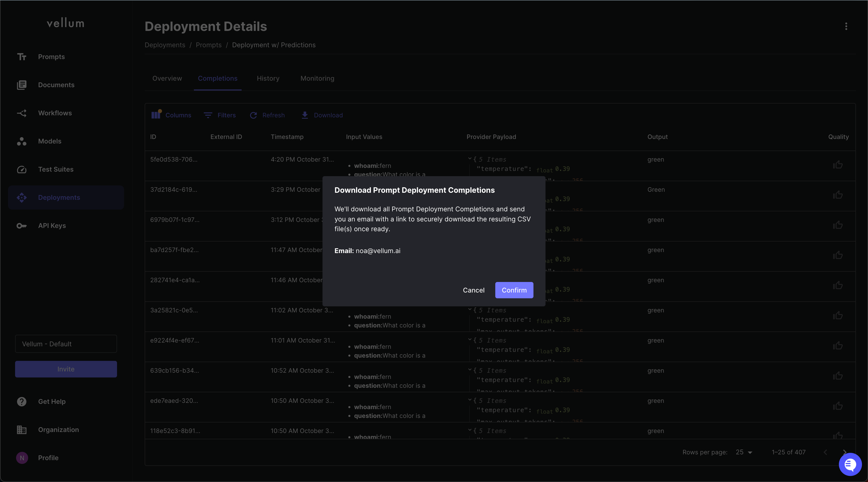Click the Prompts sidebar icon

click(x=22, y=57)
